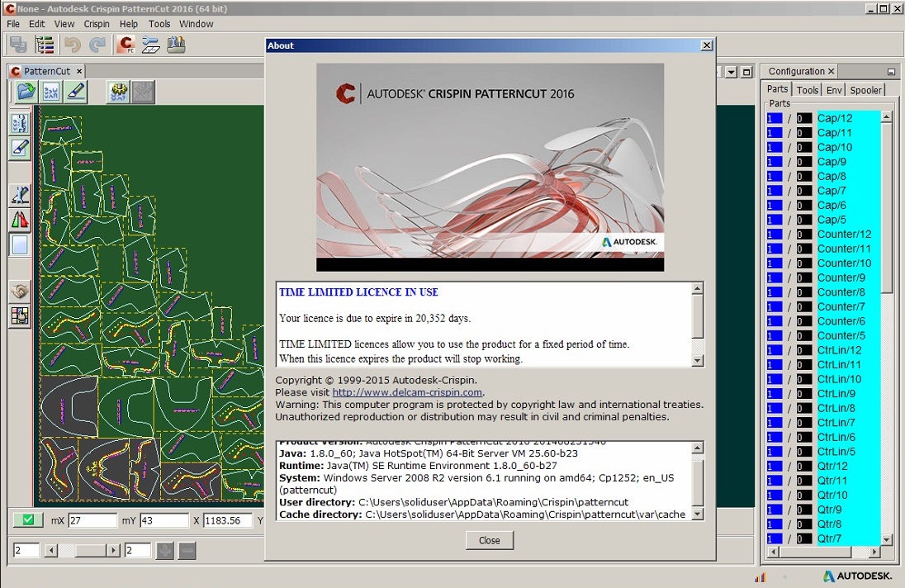The height and width of the screenshot is (588, 905).
Task: Click the Redo arrow in the toolbar
Action: pos(97,45)
